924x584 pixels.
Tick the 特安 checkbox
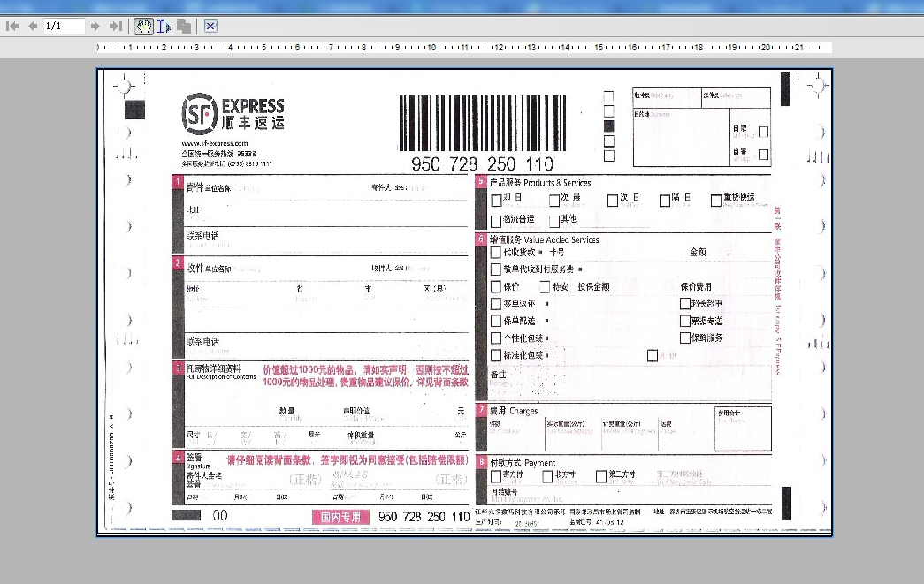(545, 287)
